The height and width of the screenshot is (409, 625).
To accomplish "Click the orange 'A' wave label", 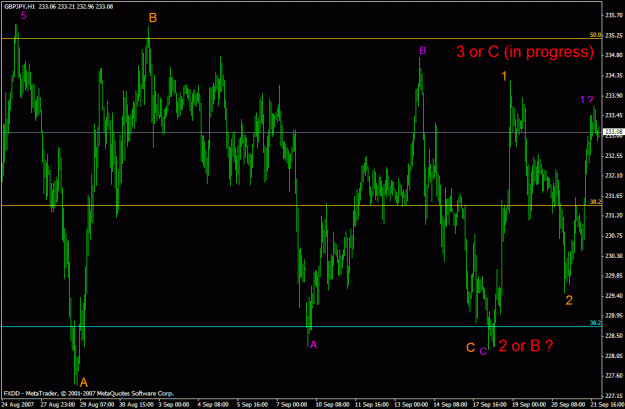I will click(84, 383).
